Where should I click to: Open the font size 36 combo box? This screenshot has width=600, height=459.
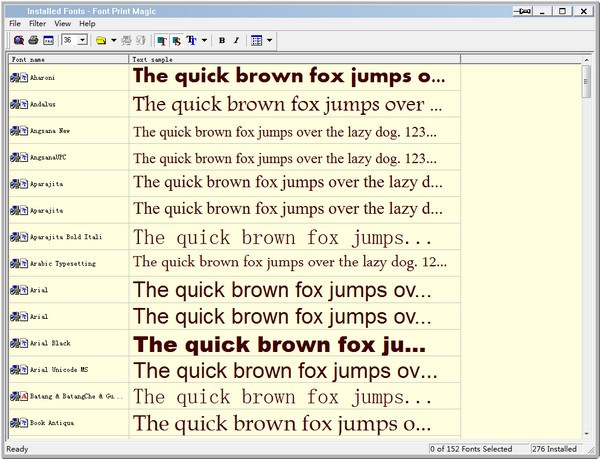(x=75, y=40)
